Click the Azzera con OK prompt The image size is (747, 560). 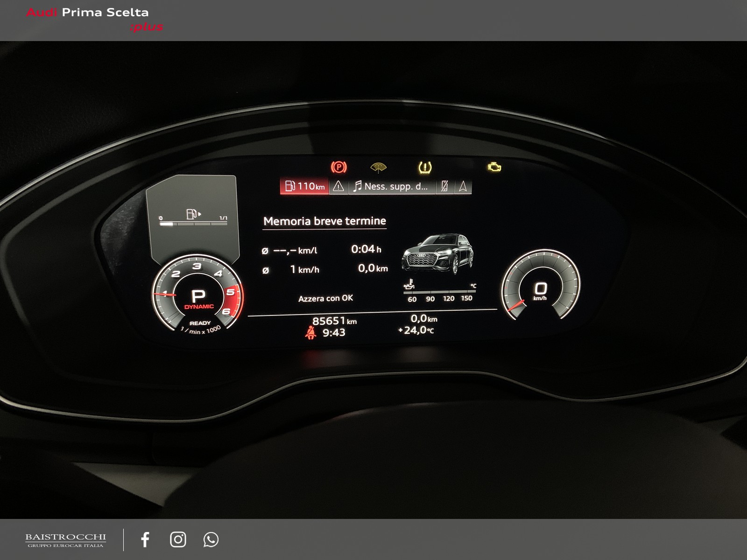click(x=325, y=298)
